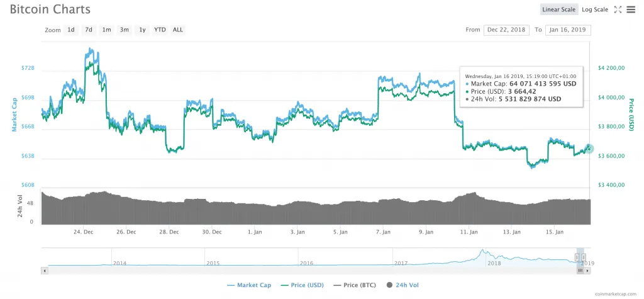Set zoom range to ALL

(178, 30)
